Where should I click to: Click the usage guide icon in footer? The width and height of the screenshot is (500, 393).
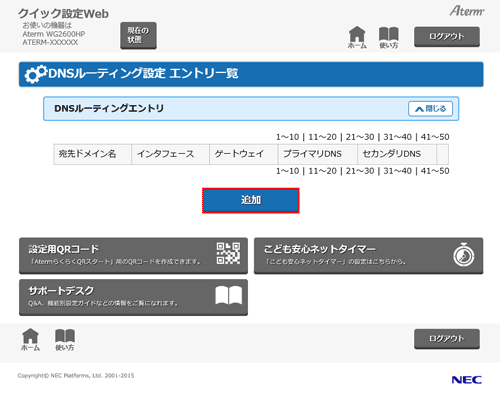pyautogui.click(x=65, y=340)
